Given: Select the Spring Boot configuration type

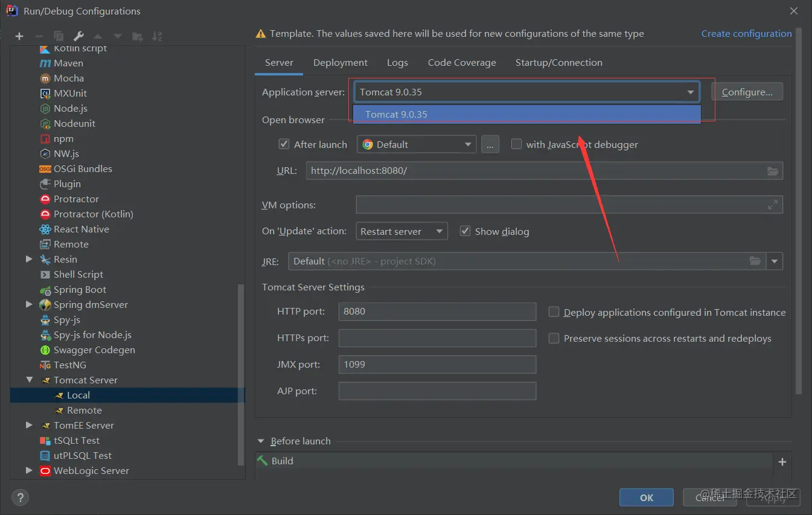Looking at the screenshot, I should [80, 289].
